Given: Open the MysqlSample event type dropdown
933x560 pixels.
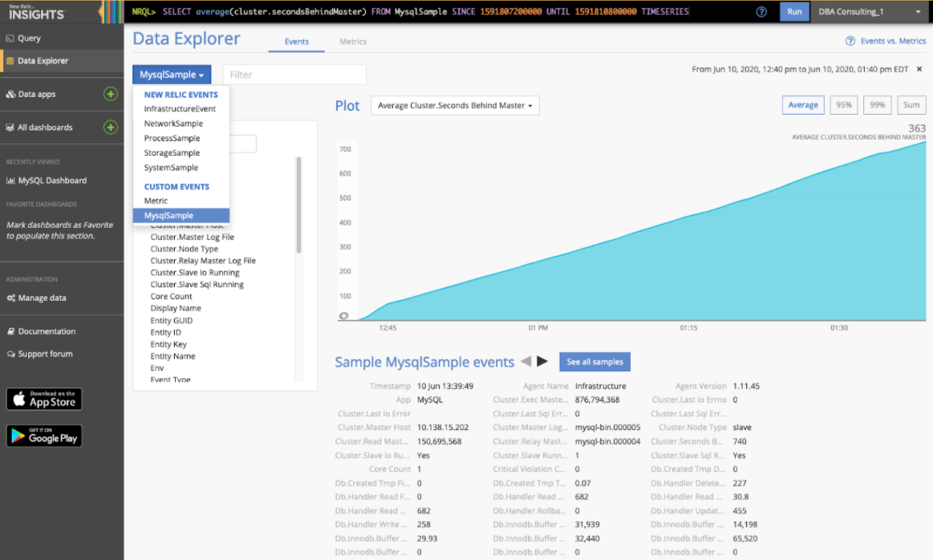Looking at the screenshot, I should 172,75.
